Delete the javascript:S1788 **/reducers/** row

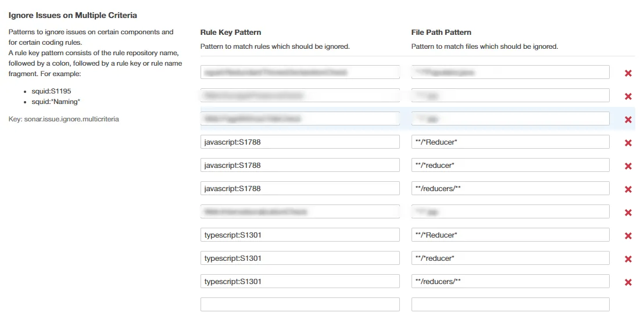pos(628,189)
